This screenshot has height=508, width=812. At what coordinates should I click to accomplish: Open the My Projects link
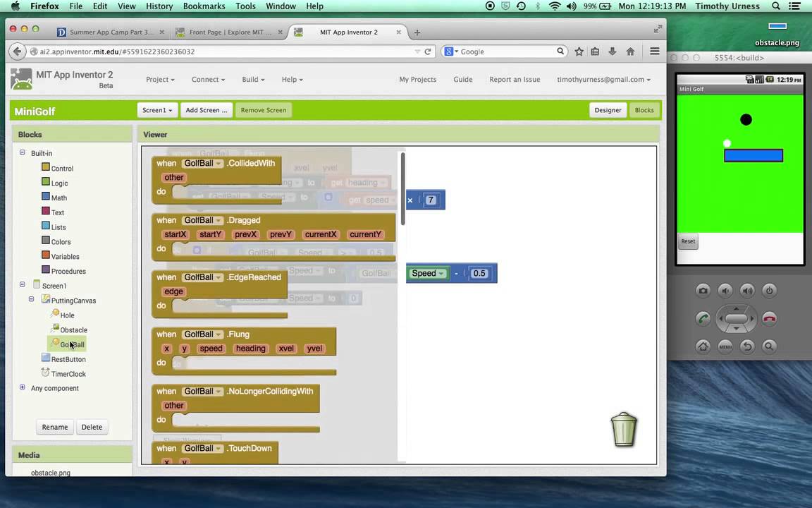(417, 79)
